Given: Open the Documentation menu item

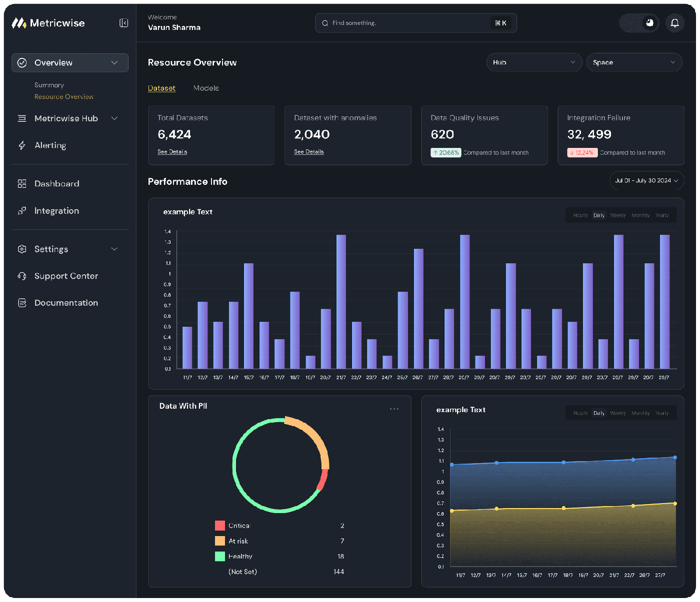Looking at the screenshot, I should tap(66, 303).
